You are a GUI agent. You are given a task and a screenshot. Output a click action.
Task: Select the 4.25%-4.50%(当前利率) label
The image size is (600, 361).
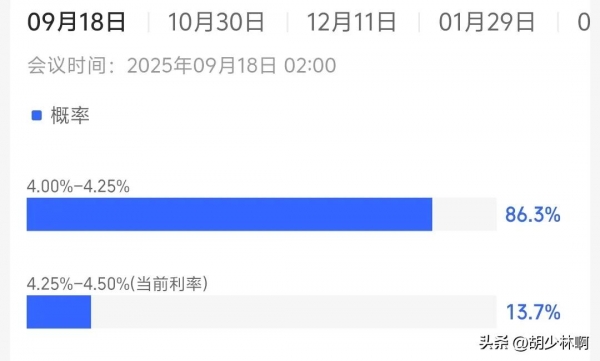pyautogui.click(x=117, y=284)
